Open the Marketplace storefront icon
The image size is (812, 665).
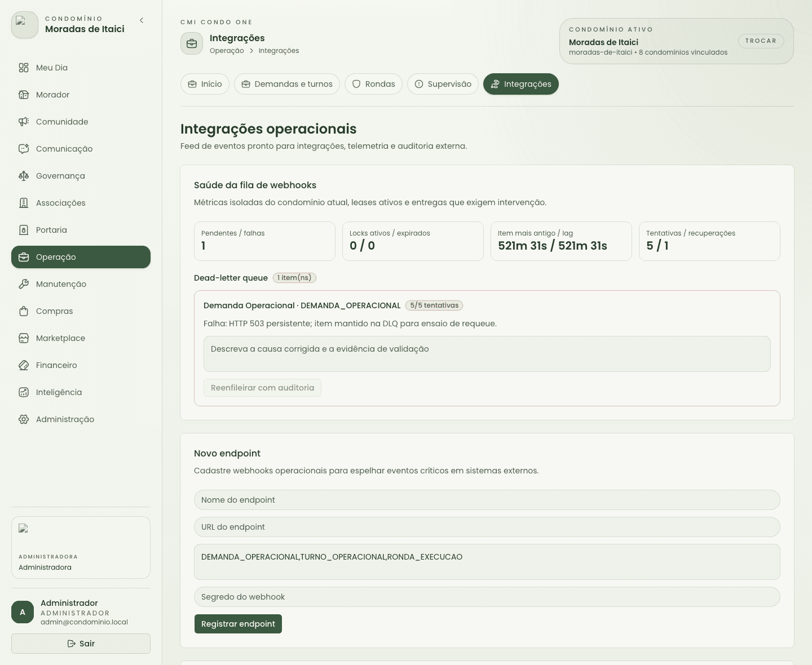(24, 338)
